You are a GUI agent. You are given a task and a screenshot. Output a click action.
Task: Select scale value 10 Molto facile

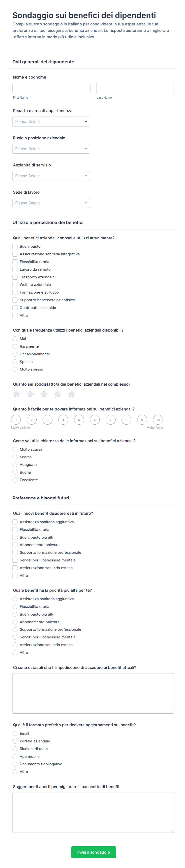point(158,420)
